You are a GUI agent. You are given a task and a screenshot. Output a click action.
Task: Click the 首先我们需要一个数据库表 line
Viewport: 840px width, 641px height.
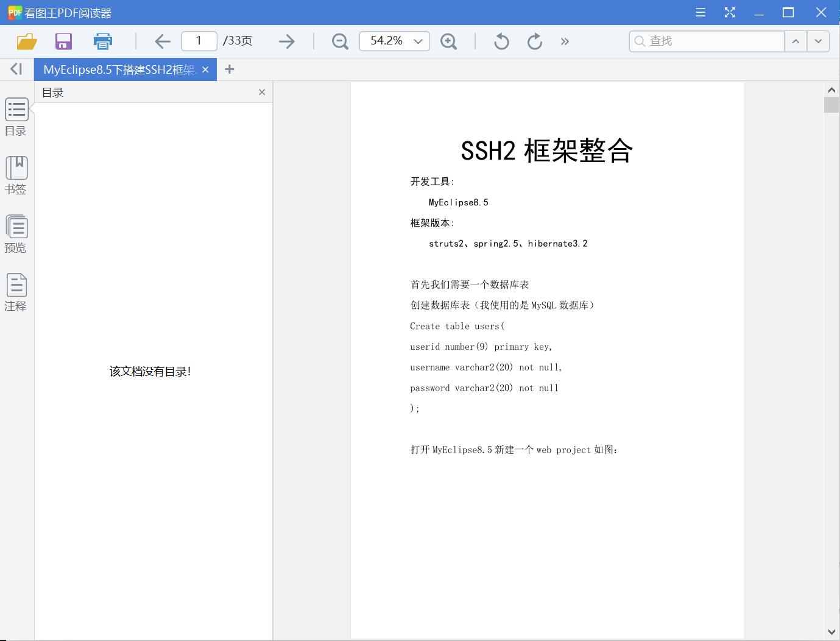point(470,285)
